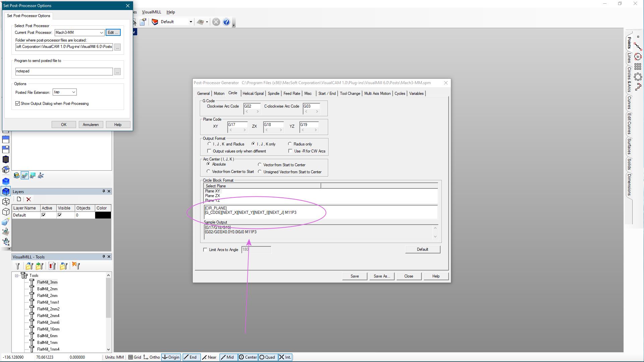Delete layer with red X icon
644x362 pixels.
tap(29, 199)
